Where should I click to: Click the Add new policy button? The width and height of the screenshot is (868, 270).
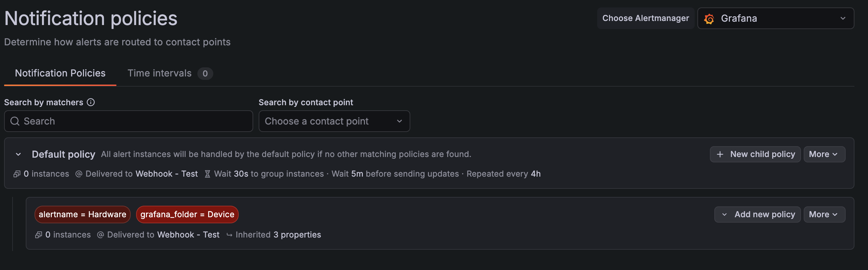click(758, 215)
